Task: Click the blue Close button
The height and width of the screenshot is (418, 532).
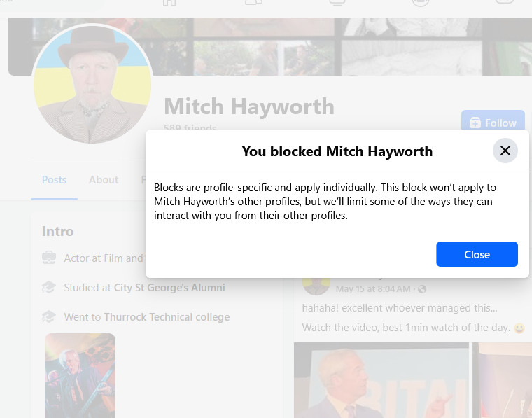Action: [477, 254]
